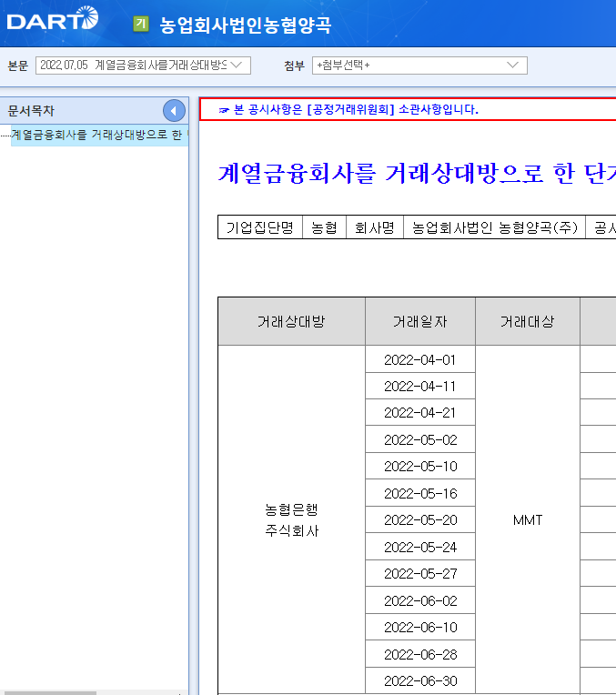The image size is (616, 695).
Task: Click the DART logo
Action: point(53,19)
